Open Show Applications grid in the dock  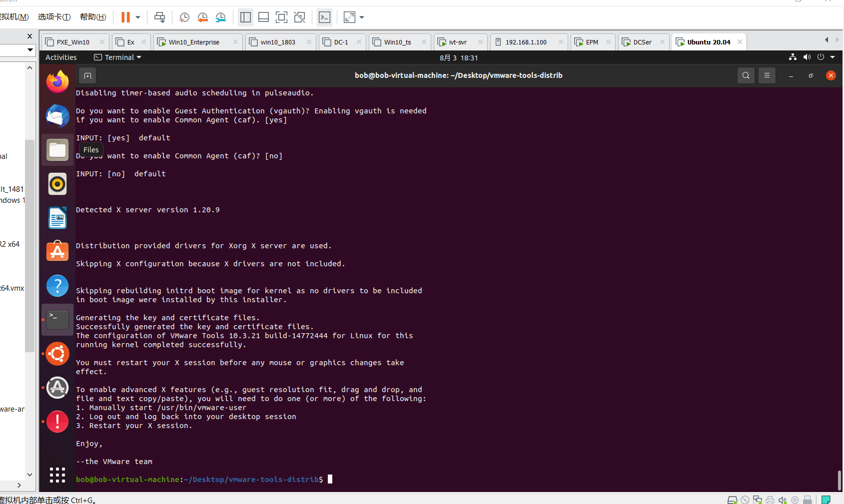pos(57,475)
